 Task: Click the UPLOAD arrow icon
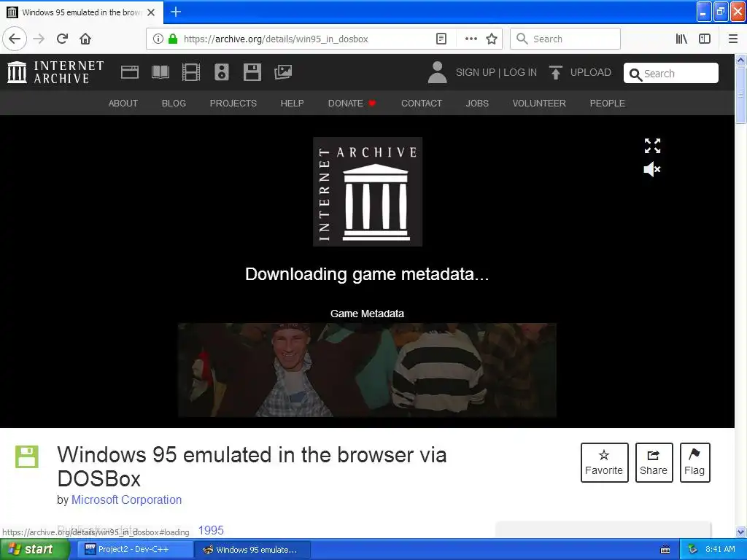pos(555,72)
